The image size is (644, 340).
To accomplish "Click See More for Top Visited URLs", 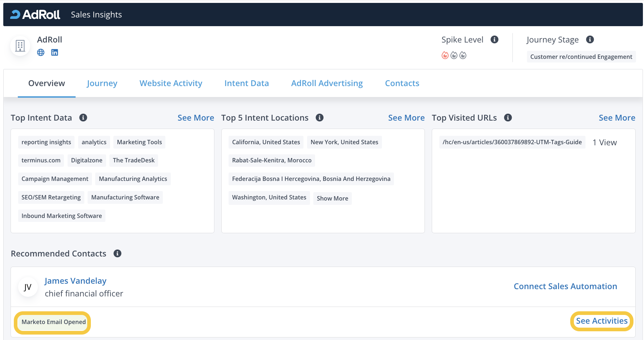I will [617, 118].
